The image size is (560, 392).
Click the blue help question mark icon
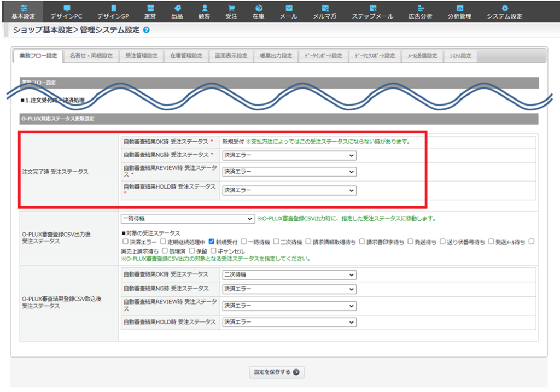[146, 30]
